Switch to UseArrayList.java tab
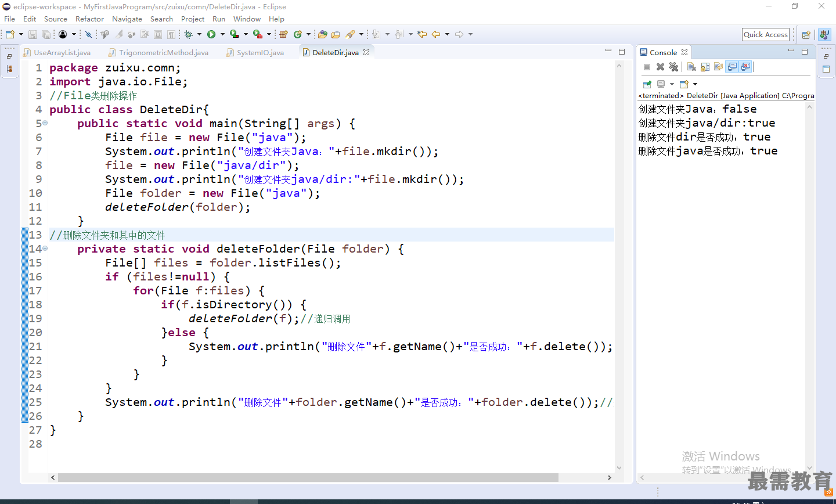836x504 pixels. 57,52
